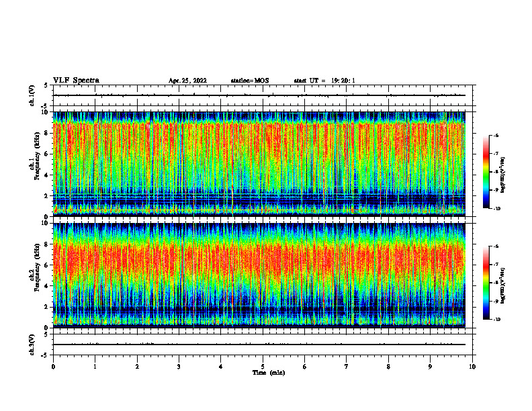Click time axis tick label "4"
This screenshot has width=532, height=411.
(221, 367)
